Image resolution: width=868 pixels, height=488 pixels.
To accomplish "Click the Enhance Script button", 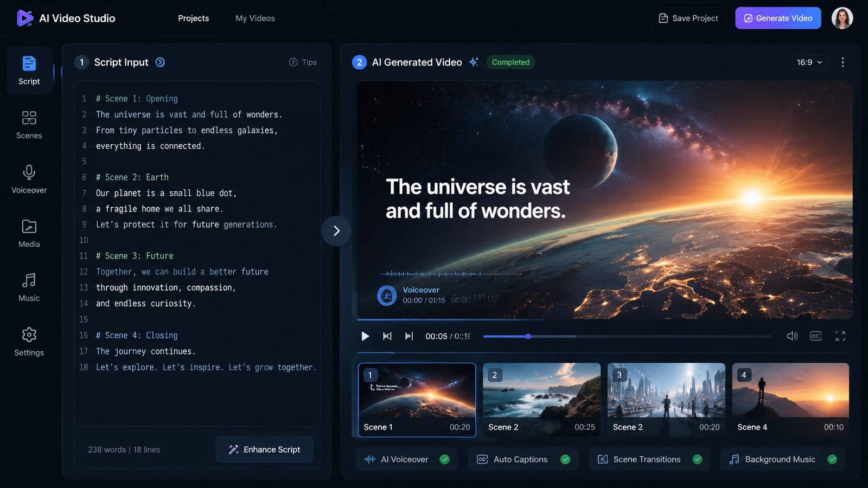I will tap(264, 450).
